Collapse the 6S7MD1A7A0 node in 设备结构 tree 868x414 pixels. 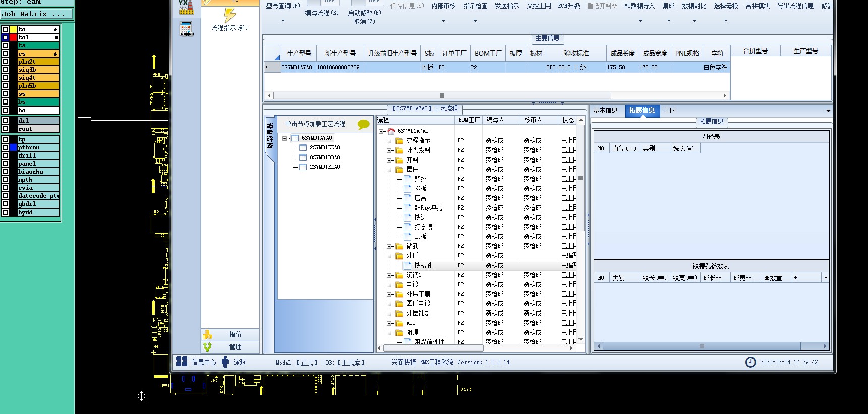[285, 138]
